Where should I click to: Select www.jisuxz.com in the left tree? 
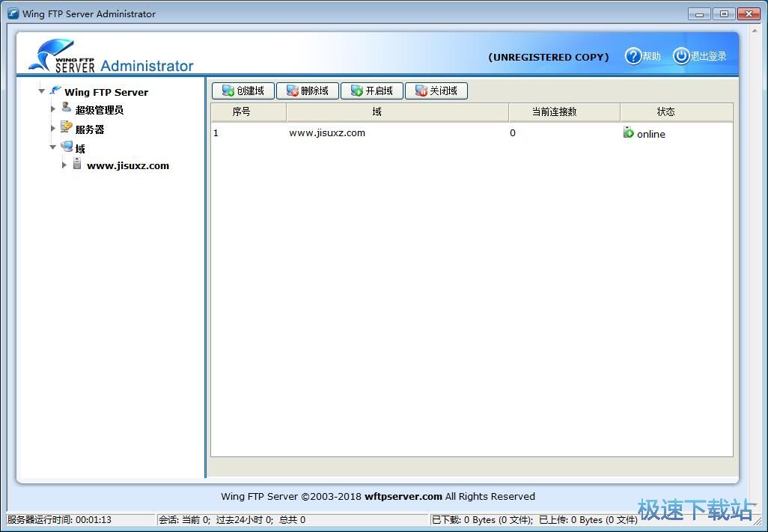[x=128, y=165]
